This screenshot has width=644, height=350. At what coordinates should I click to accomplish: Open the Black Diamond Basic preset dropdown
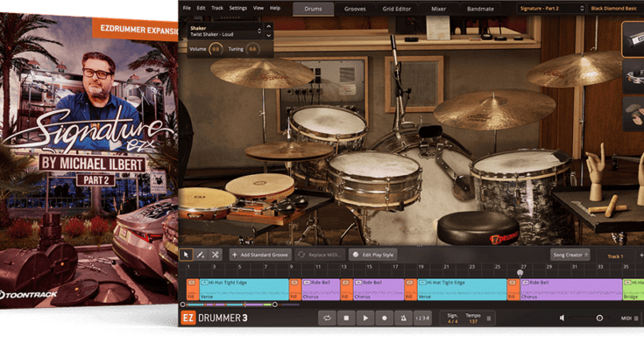point(614,8)
